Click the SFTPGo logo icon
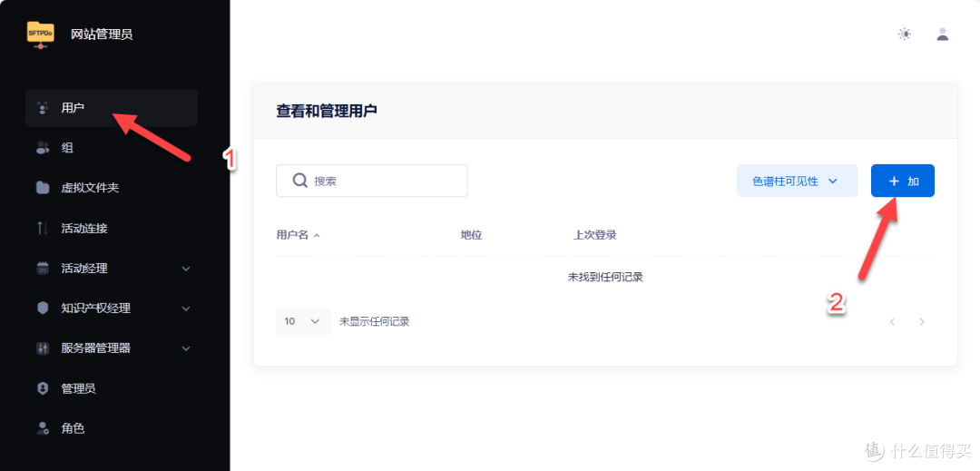The image size is (980, 471). [x=41, y=34]
